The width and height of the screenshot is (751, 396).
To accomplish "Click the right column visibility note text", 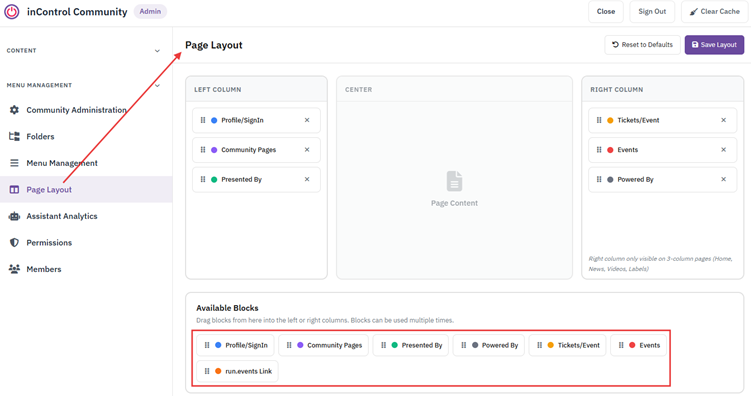I will (x=660, y=264).
